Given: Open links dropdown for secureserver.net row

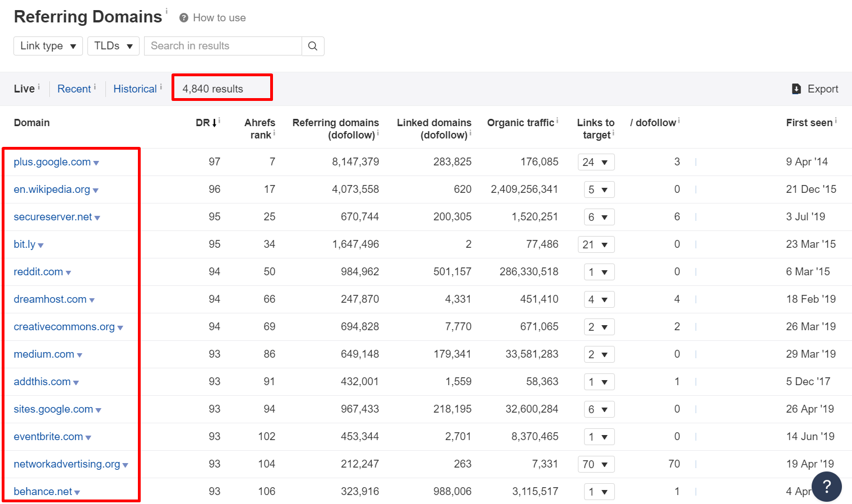Looking at the screenshot, I should tap(599, 217).
